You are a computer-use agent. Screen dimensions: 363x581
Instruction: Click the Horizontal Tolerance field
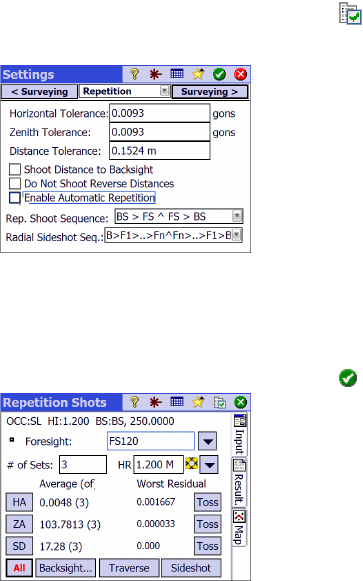click(x=160, y=113)
